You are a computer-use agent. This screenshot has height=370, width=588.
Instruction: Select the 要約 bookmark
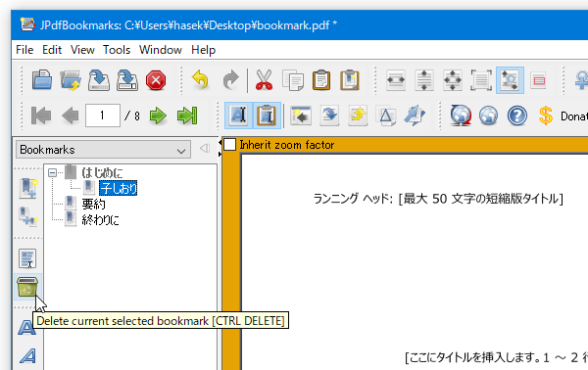(93, 204)
